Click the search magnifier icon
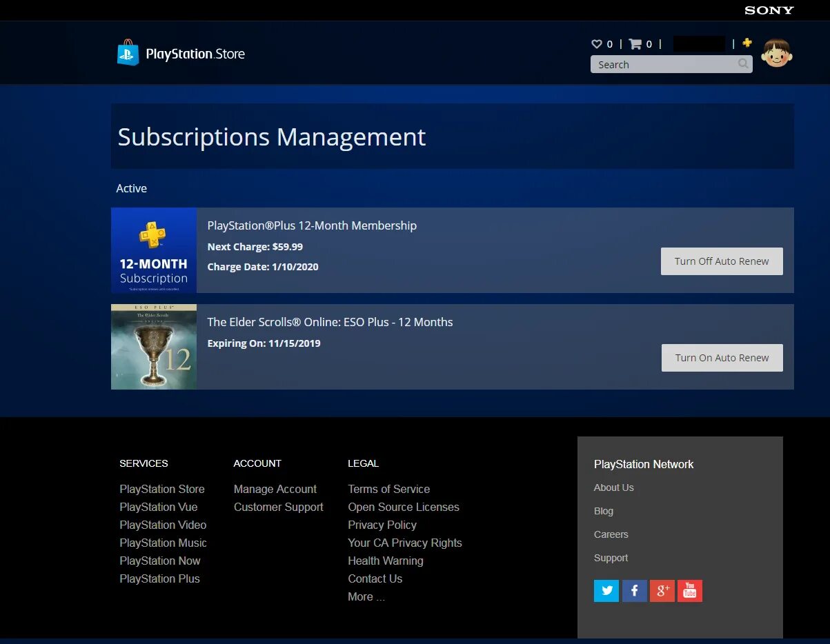The image size is (830, 644). (x=743, y=64)
